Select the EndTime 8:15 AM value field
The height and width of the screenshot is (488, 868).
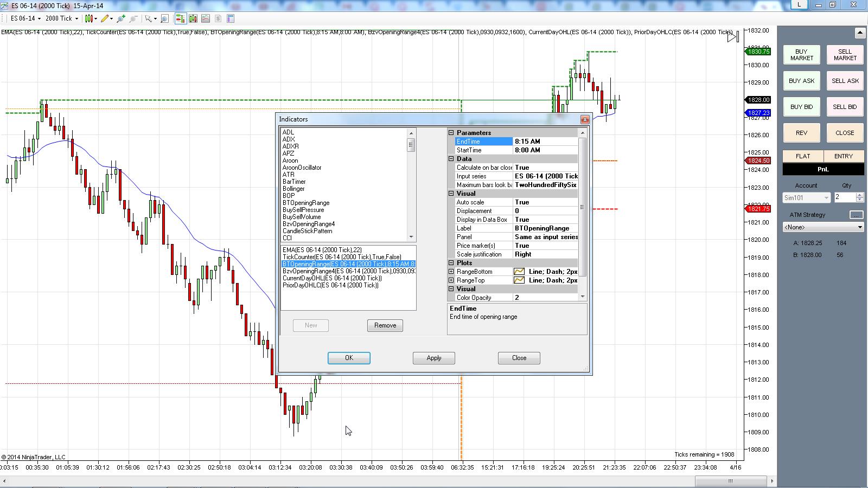coord(545,142)
